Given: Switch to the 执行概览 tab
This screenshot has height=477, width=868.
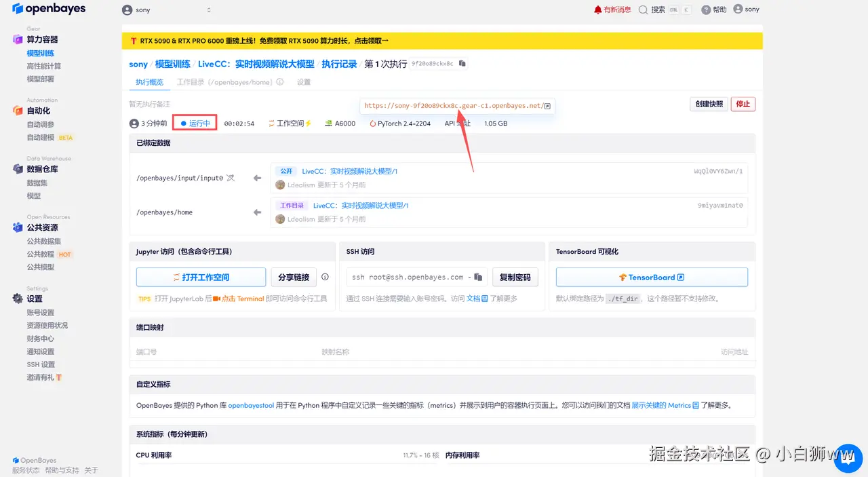Looking at the screenshot, I should pyautogui.click(x=149, y=81).
